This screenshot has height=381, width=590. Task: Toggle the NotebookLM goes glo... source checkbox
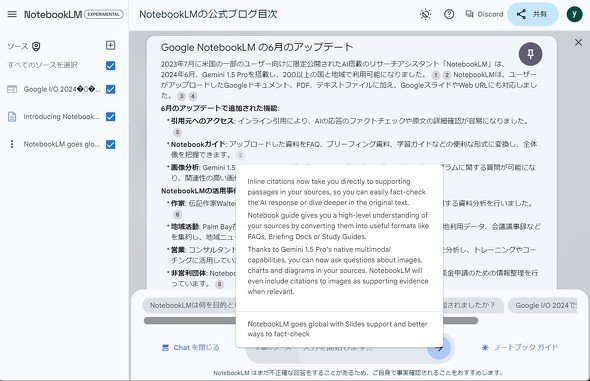[111, 144]
